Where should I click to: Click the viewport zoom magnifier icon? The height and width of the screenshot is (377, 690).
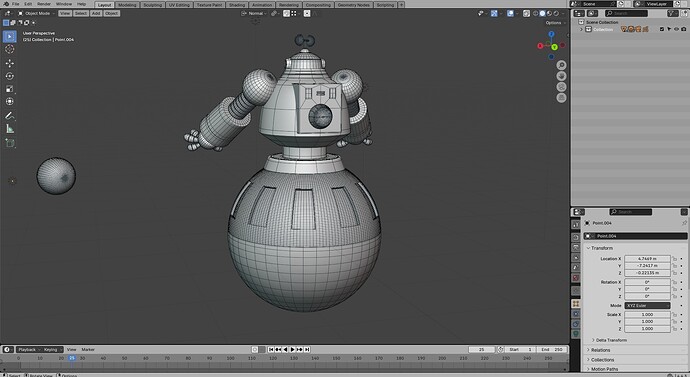(561, 65)
